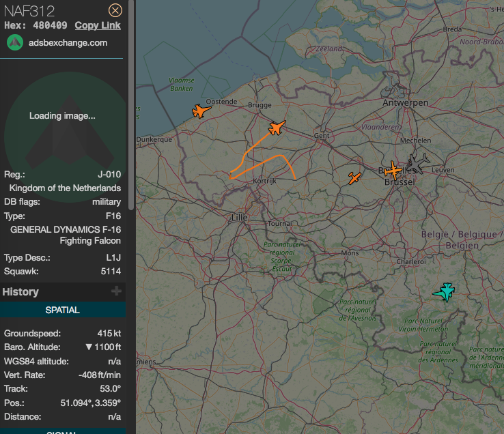Click the Dunkerque city label on map

point(154,140)
